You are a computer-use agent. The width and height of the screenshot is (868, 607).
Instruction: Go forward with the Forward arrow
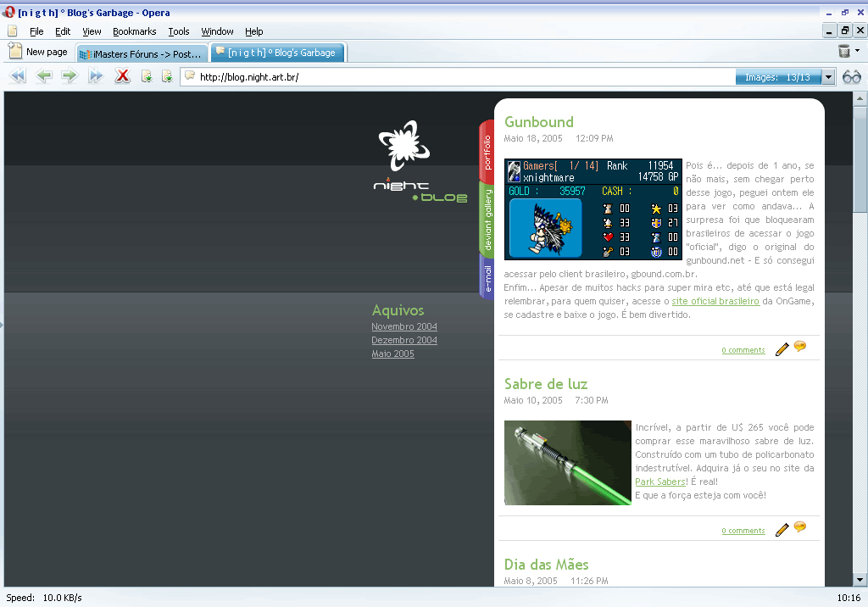tap(70, 76)
